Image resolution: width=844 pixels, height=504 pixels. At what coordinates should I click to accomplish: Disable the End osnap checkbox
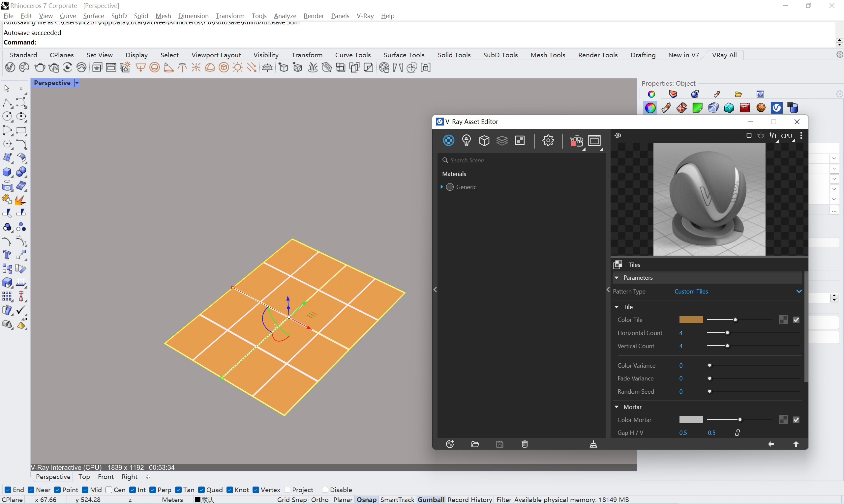click(8, 490)
